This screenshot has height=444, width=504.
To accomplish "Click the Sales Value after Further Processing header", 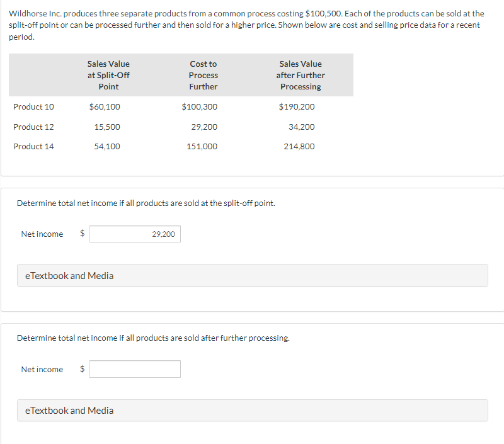I will tap(301, 75).
